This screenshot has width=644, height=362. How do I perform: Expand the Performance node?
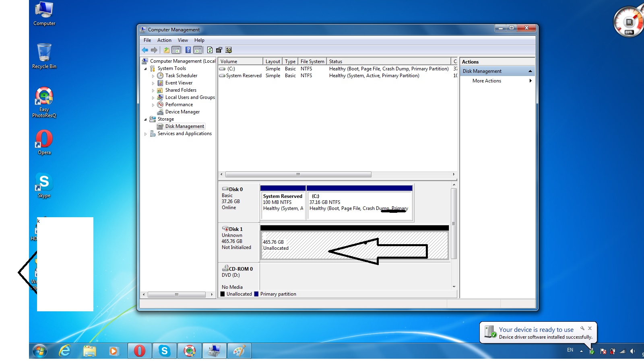click(153, 105)
